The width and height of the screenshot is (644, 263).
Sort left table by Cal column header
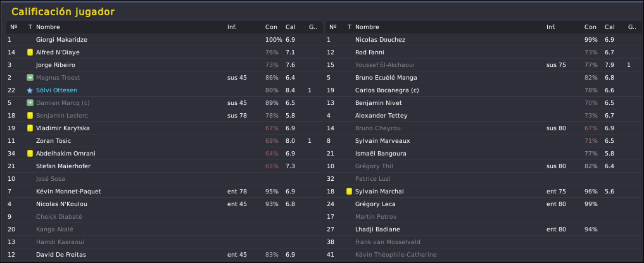pyautogui.click(x=290, y=27)
